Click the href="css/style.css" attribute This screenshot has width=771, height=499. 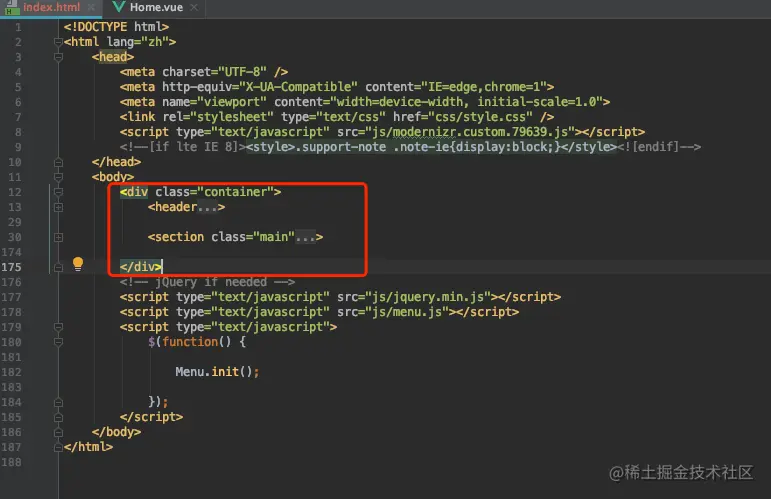coord(463,117)
